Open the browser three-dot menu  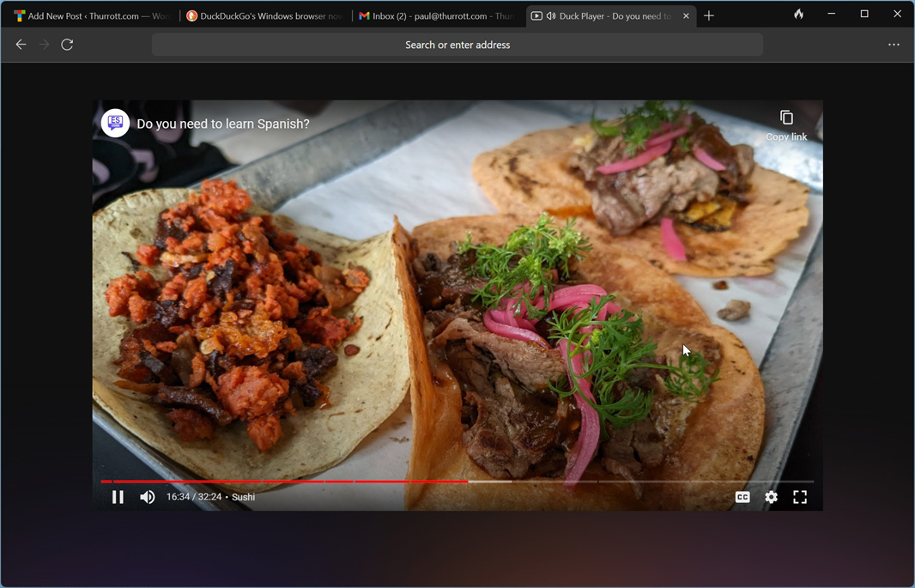tap(894, 45)
